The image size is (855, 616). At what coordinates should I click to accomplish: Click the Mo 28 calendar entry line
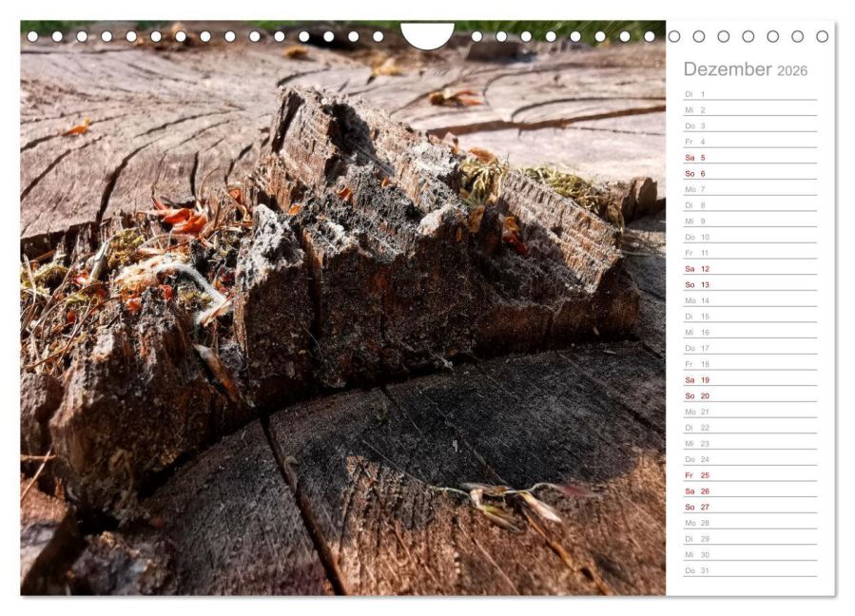coord(750,522)
